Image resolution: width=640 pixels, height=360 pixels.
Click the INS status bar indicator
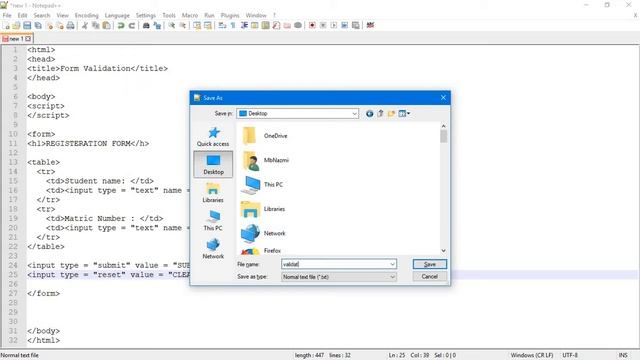[623, 356]
